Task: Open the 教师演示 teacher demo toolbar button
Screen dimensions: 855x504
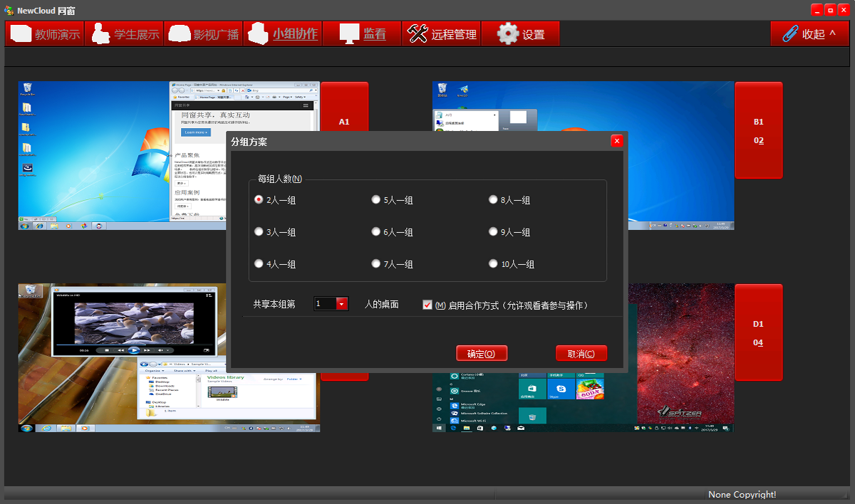Action: (45, 33)
